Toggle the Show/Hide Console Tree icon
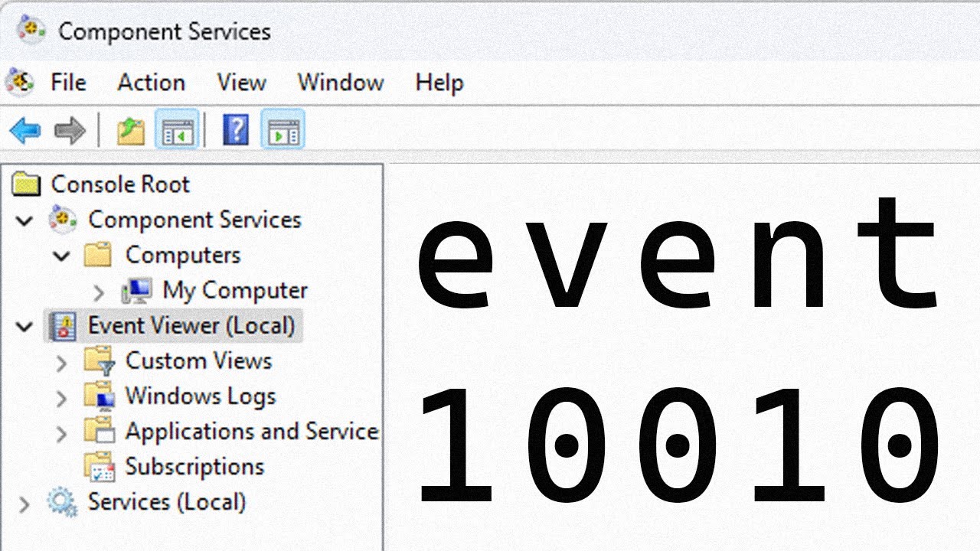Viewport: 980px width, 551px height. coord(177,129)
